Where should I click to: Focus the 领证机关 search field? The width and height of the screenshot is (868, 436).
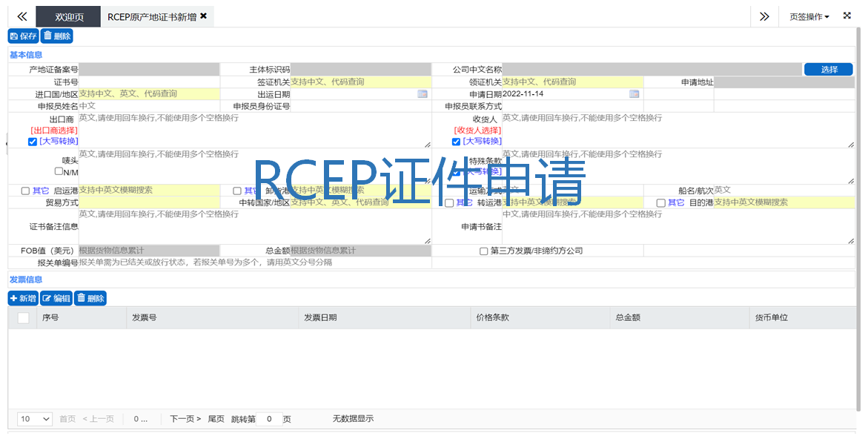pos(572,82)
